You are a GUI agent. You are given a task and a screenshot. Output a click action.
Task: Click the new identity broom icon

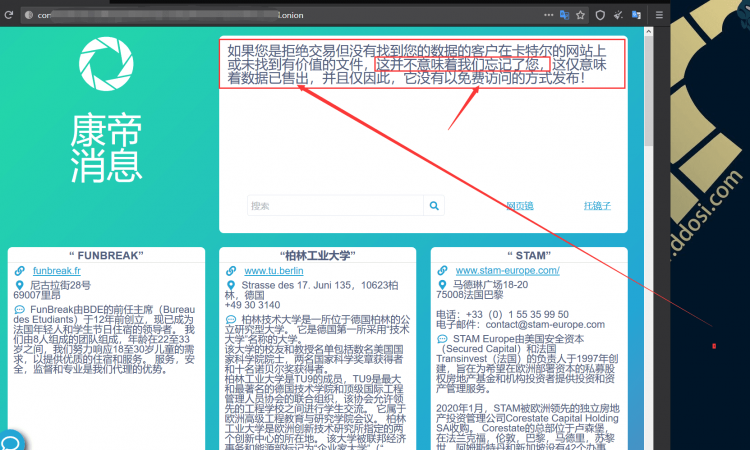pyautogui.click(x=618, y=15)
